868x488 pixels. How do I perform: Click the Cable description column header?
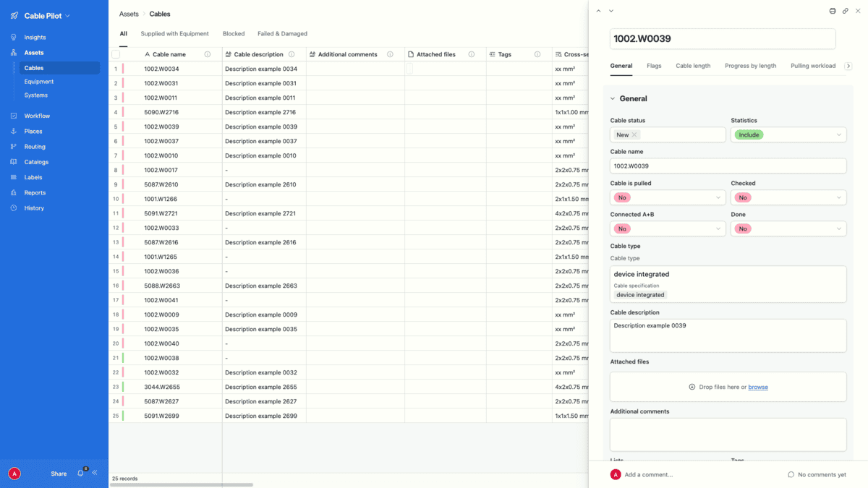coord(264,54)
